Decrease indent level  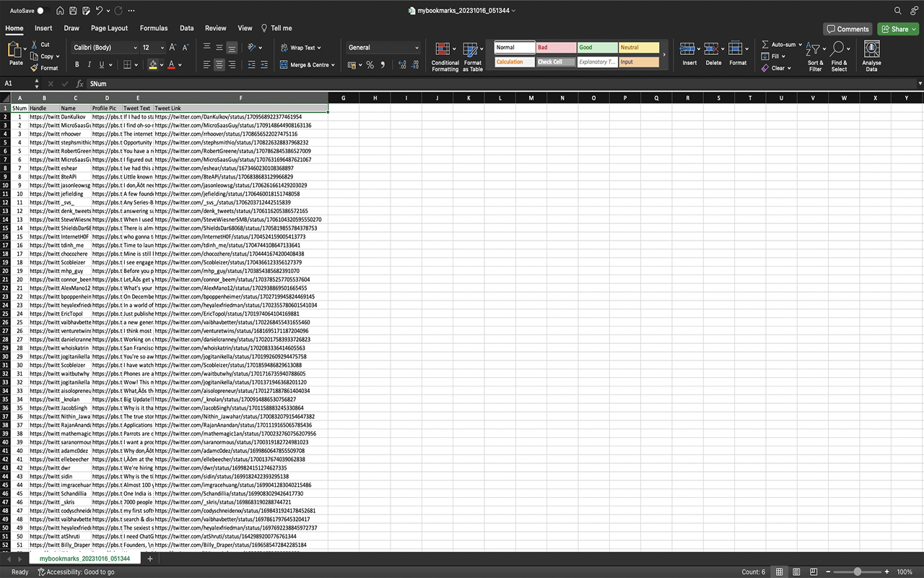(250, 65)
